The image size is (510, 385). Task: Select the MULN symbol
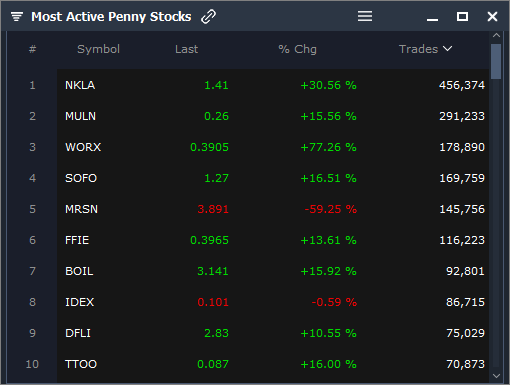[80, 116]
